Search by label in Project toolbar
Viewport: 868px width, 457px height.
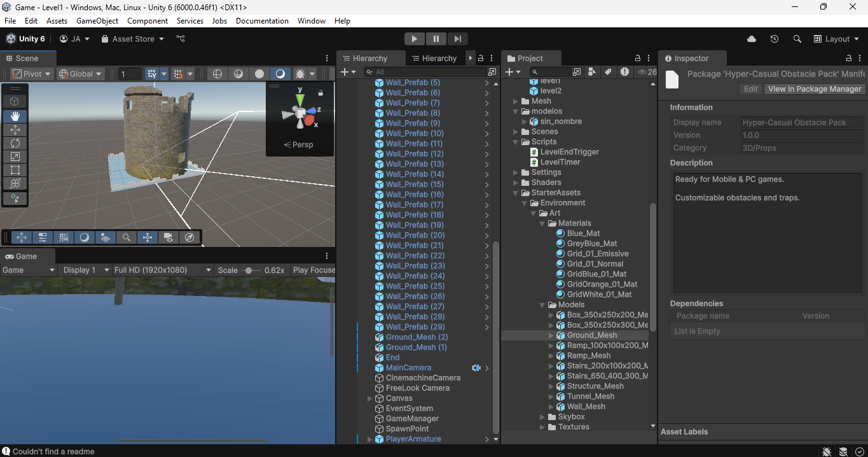[x=608, y=72]
